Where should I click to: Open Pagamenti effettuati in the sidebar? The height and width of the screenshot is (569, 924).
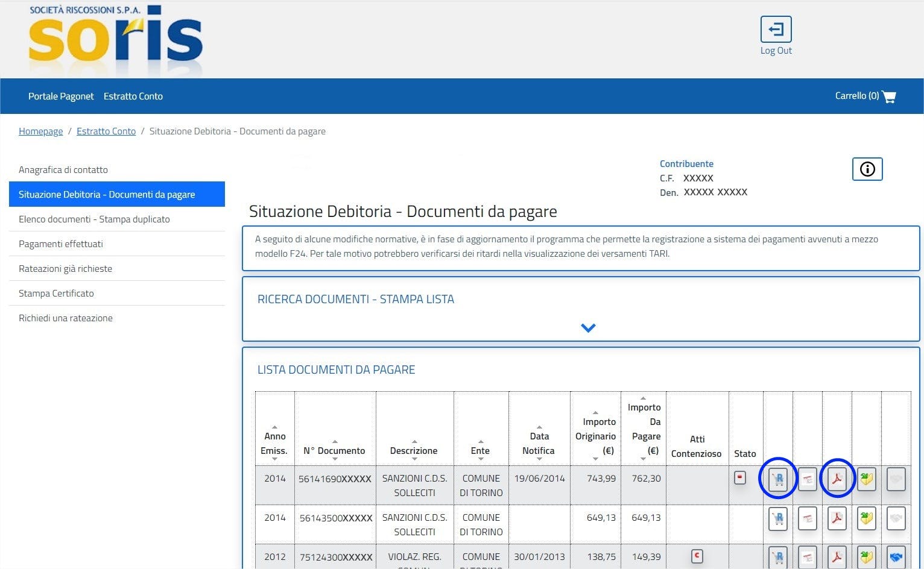pos(61,244)
